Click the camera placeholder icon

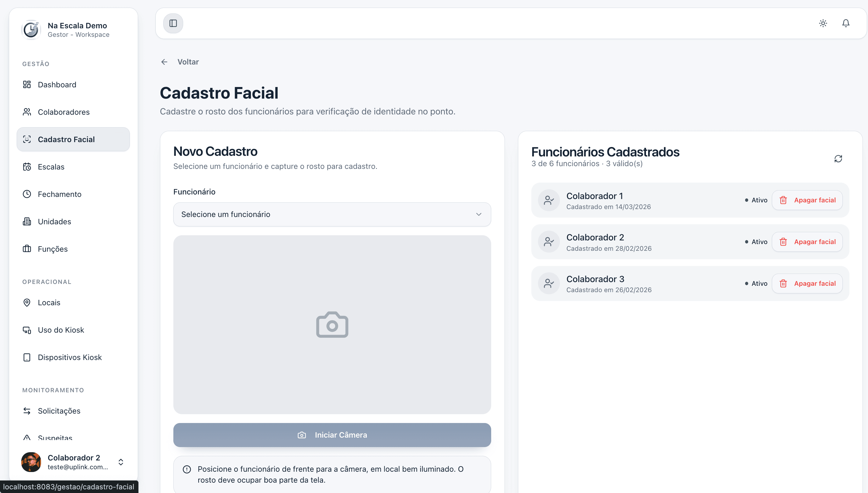pyautogui.click(x=332, y=325)
